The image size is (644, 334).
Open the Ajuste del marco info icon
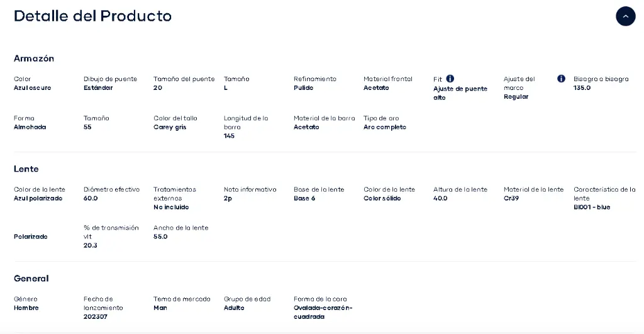pyautogui.click(x=561, y=79)
